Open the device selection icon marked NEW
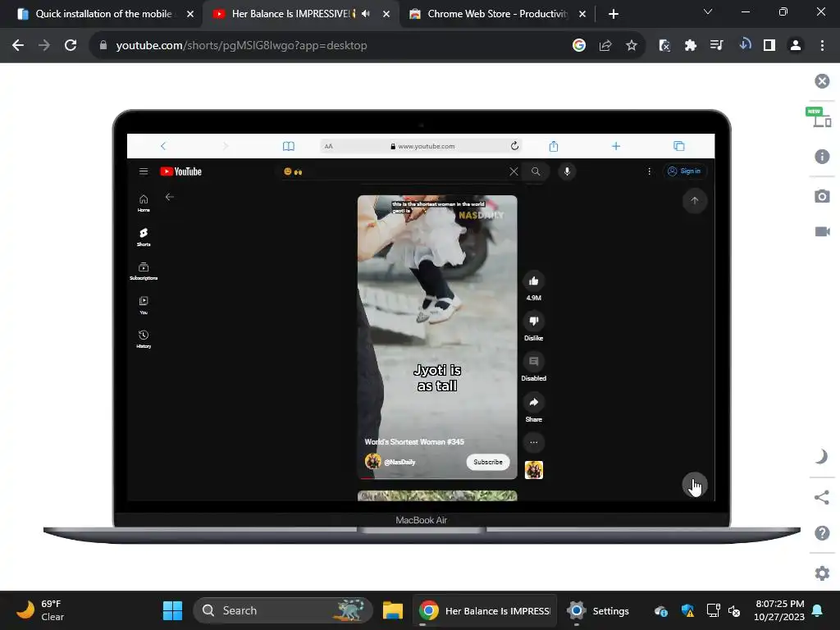The image size is (840, 630). 819,116
